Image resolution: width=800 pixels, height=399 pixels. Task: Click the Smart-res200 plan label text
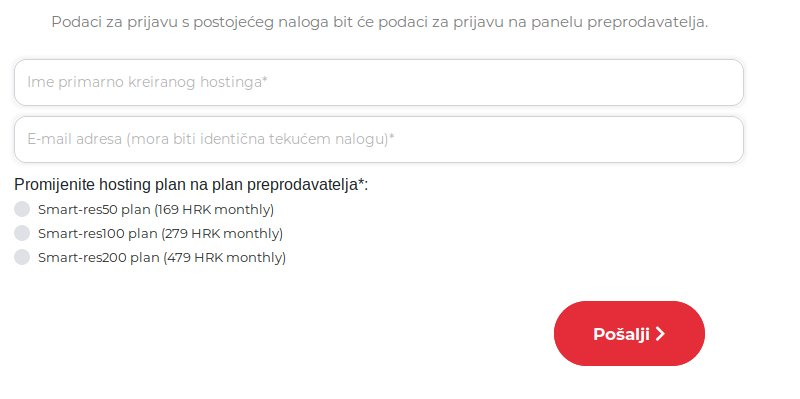162,258
